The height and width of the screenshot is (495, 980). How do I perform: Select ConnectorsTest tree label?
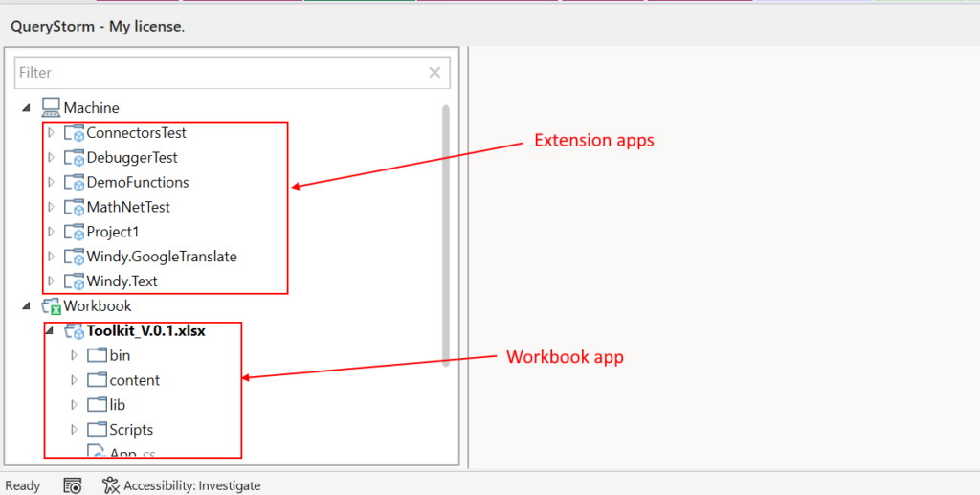pos(136,132)
